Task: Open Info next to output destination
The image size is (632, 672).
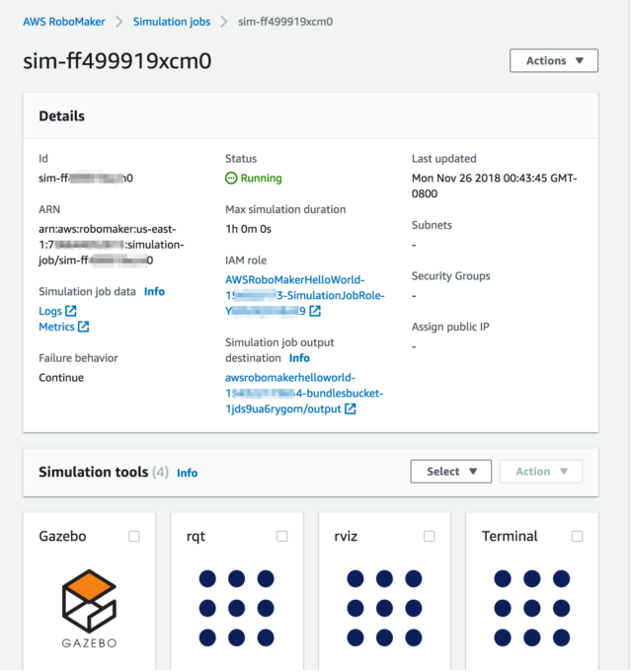Action: 299,358
